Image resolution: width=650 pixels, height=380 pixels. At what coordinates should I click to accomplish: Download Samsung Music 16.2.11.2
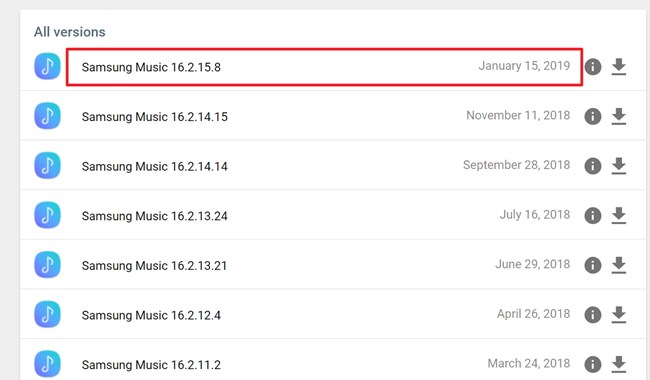tap(618, 364)
